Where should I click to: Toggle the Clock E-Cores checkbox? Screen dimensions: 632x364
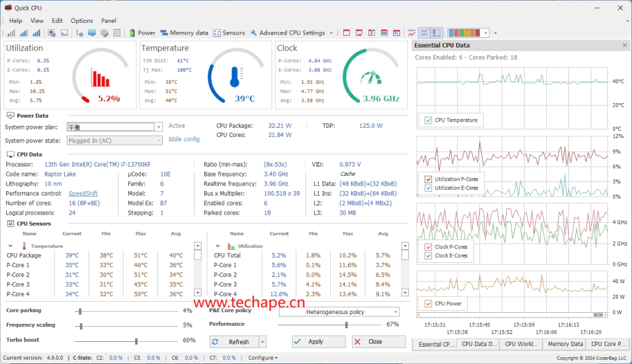point(428,255)
